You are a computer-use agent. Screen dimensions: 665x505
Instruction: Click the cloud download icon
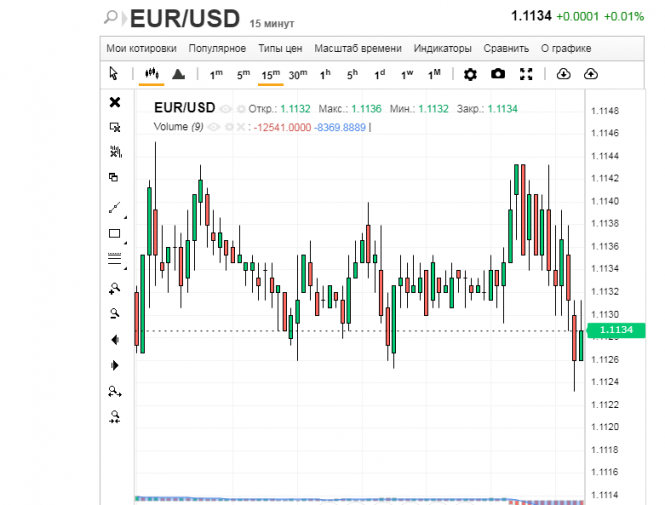pyautogui.click(x=563, y=74)
